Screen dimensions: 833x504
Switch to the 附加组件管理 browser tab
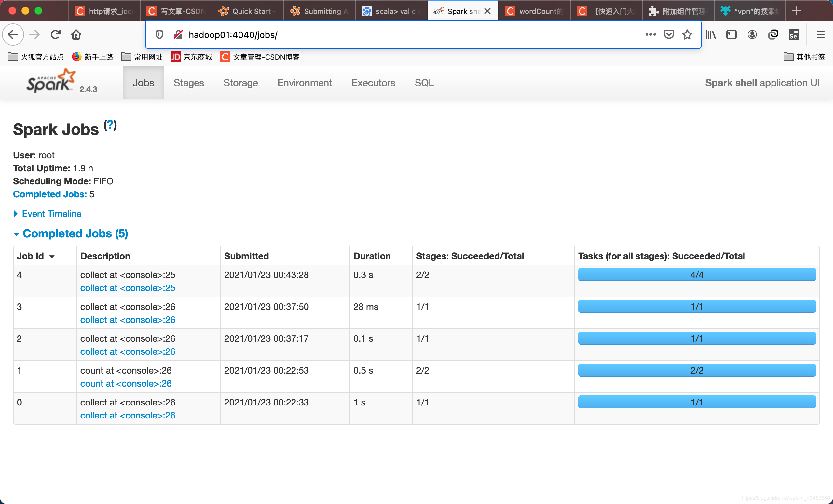[x=678, y=11]
